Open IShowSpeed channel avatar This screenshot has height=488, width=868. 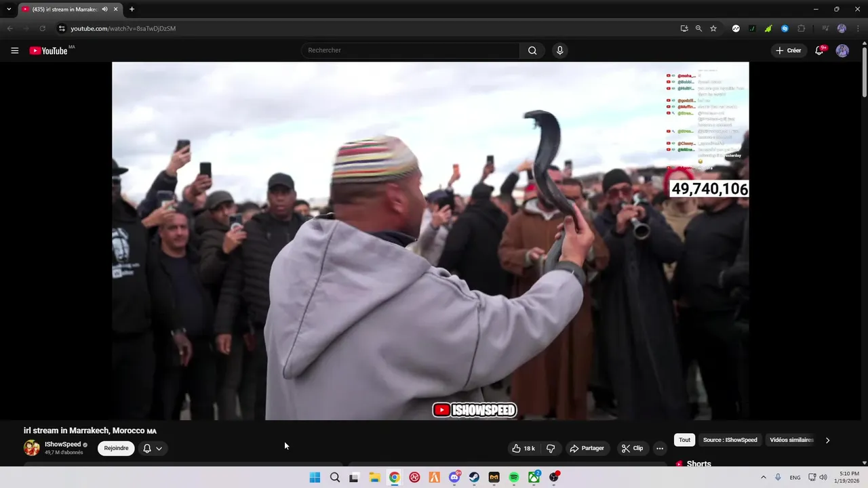point(32,448)
